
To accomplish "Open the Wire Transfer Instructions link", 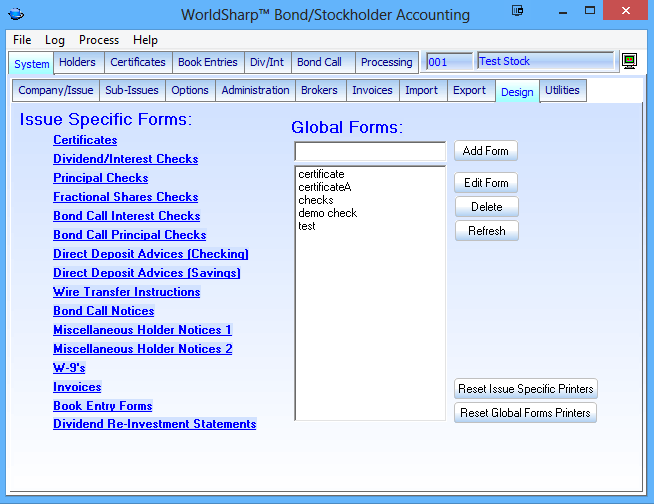I will [126, 292].
